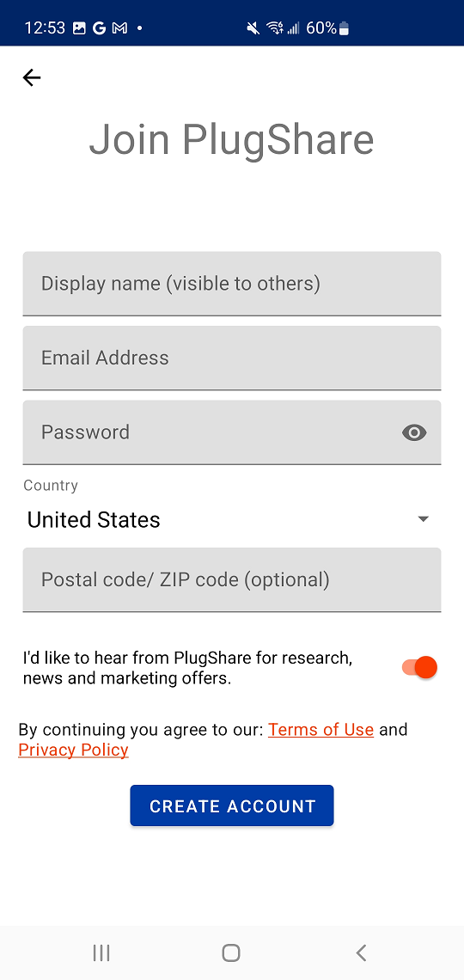Open the Country dropdown arrow
The height and width of the screenshot is (980, 464).
[424, 519]
